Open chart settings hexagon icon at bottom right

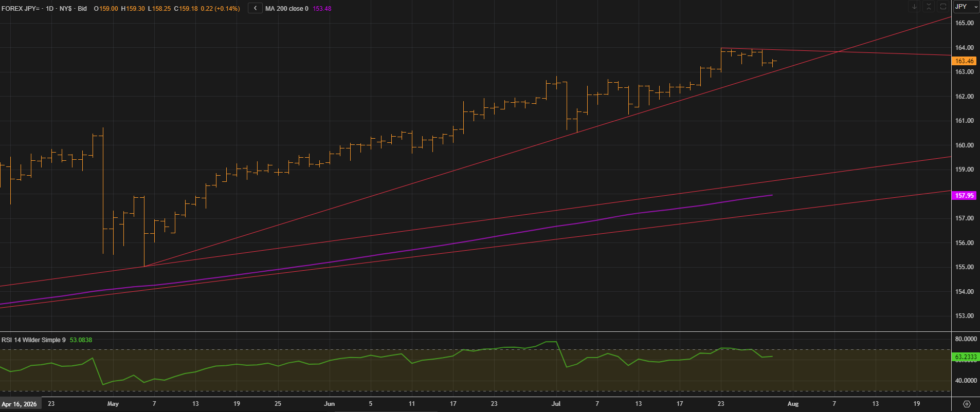[967, 404]
